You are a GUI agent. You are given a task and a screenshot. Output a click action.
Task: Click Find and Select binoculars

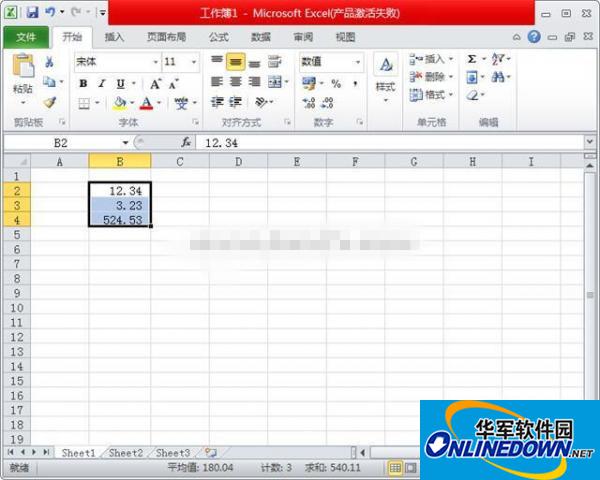coord(498,78)
